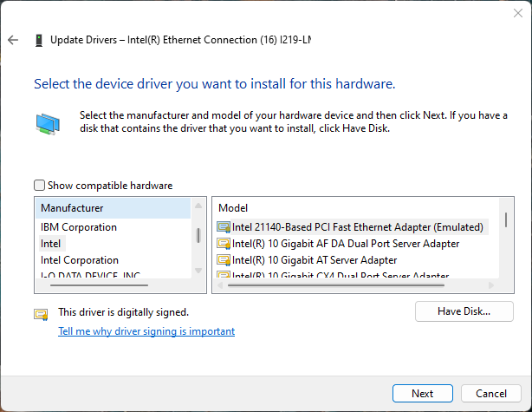Click the network adapter icon in title
The width and height of the screenshot is (532, 412).
click(x=39, y=41)
